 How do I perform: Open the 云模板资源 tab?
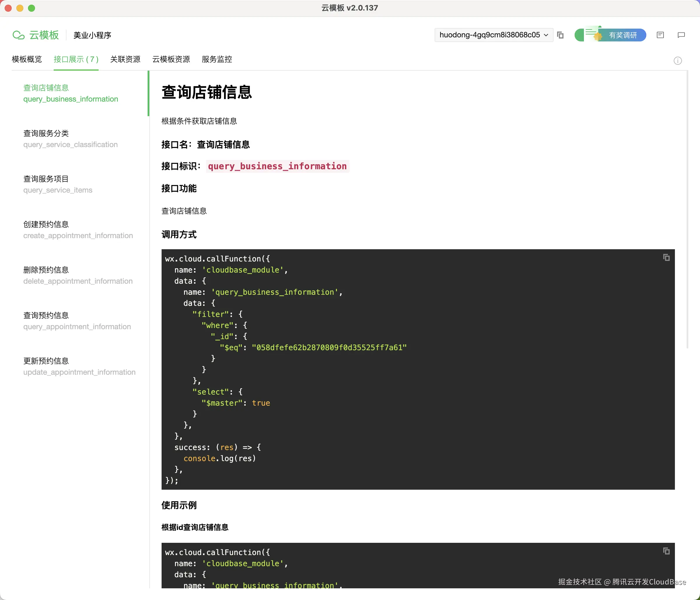pyautogui.click(x=171, y=60)
